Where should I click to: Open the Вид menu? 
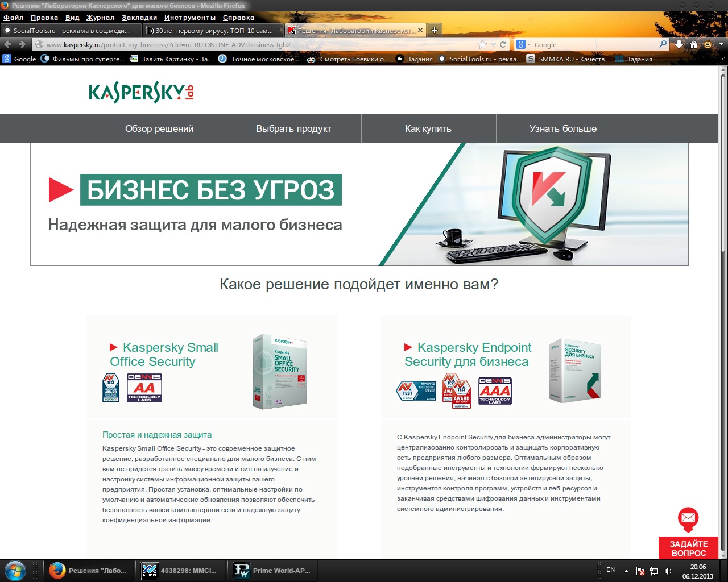72,18
